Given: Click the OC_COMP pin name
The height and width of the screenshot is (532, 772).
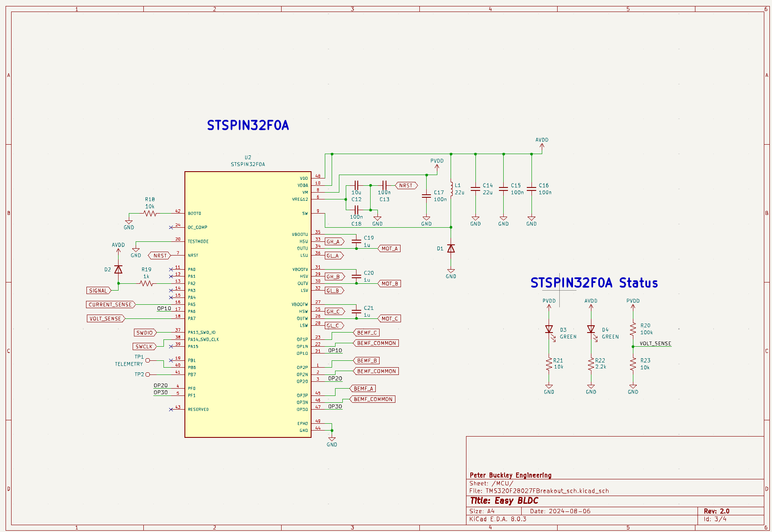Looking at the screenshot, I should click(x=197, y=227).
